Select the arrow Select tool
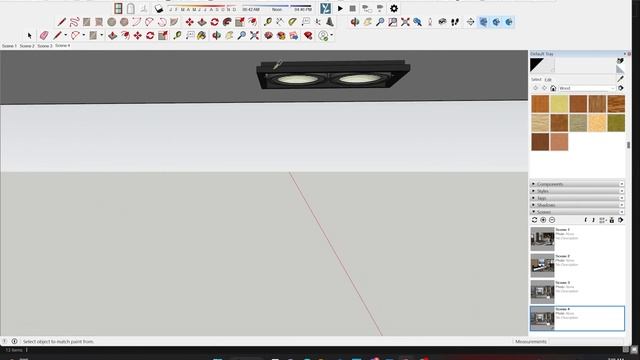Viewport: 640px width, 360px height. 29,36
